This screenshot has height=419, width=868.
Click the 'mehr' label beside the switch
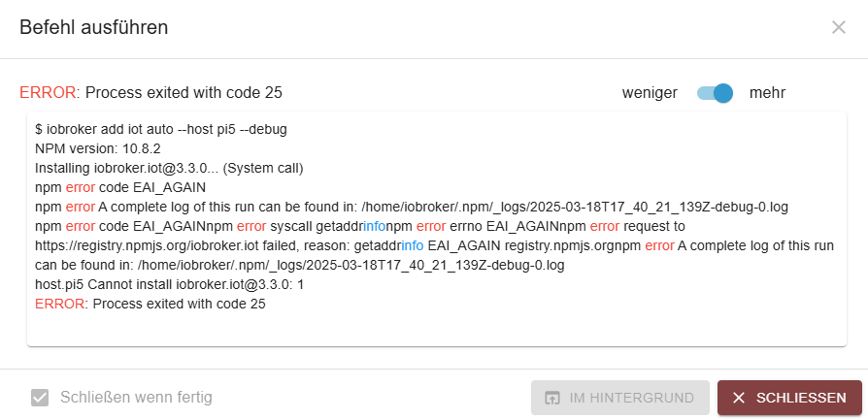pos(767,93)
